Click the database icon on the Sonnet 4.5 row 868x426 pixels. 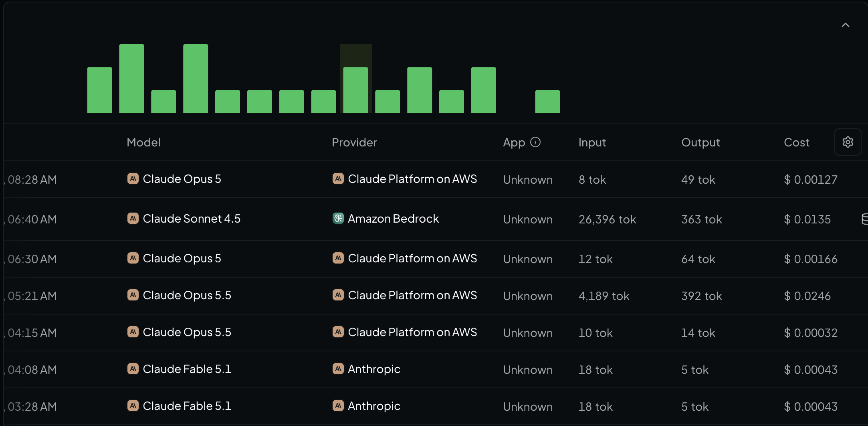864,219
